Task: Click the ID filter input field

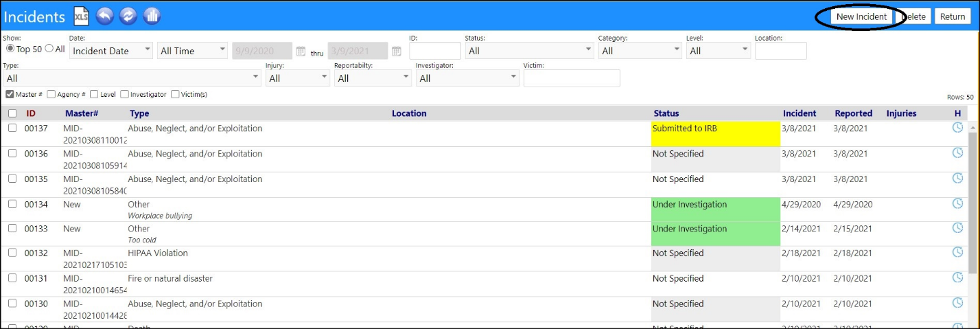Action: (x=435, y=51)
